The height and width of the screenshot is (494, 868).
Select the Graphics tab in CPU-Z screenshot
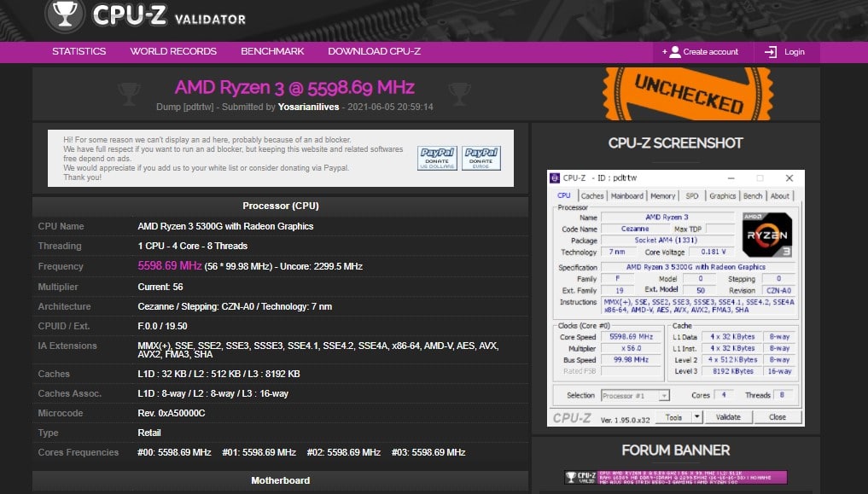pos(722,196)
